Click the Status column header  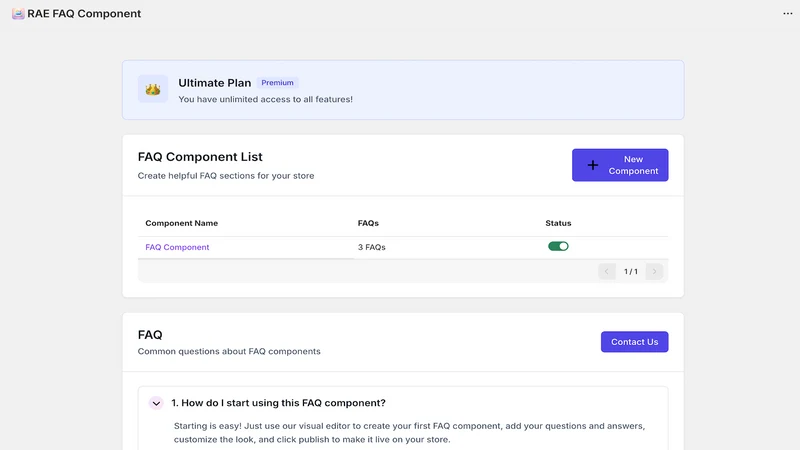[x=558, y=223]
